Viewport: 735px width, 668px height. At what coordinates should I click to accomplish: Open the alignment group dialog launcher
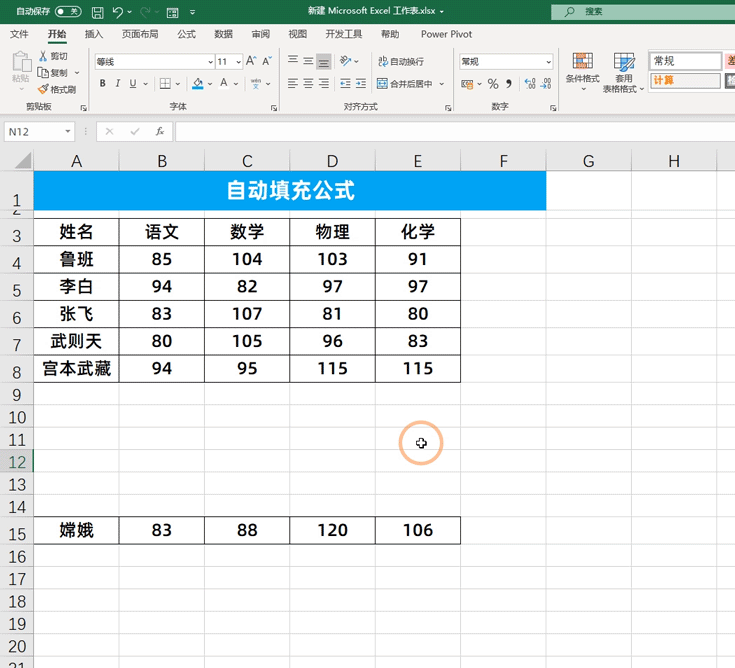[x=448, y=108]
